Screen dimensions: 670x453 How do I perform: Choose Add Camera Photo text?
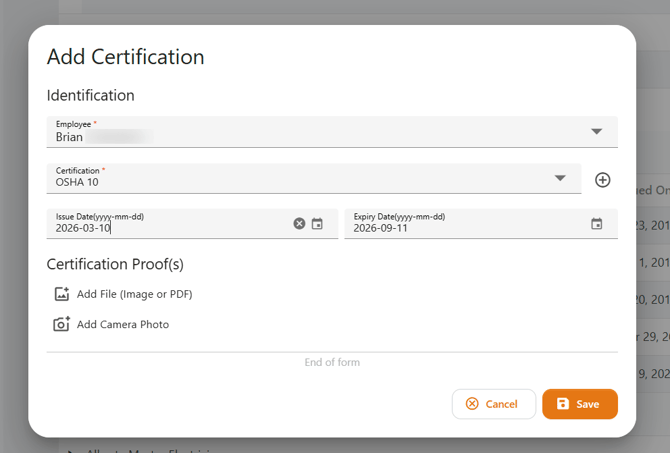tap(123, 324)
